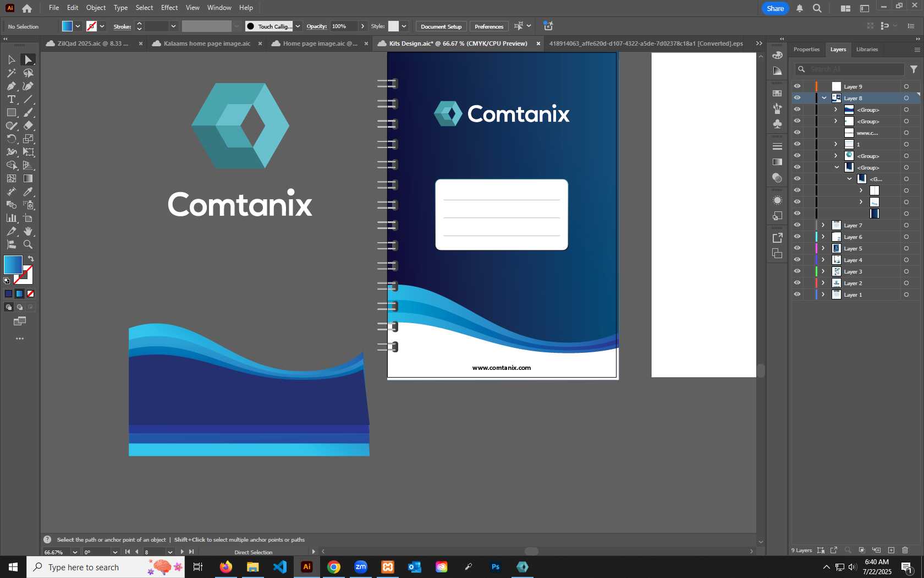924x578 pixels.
Task: Expand sublayer named 1
Action: [836, 144]
